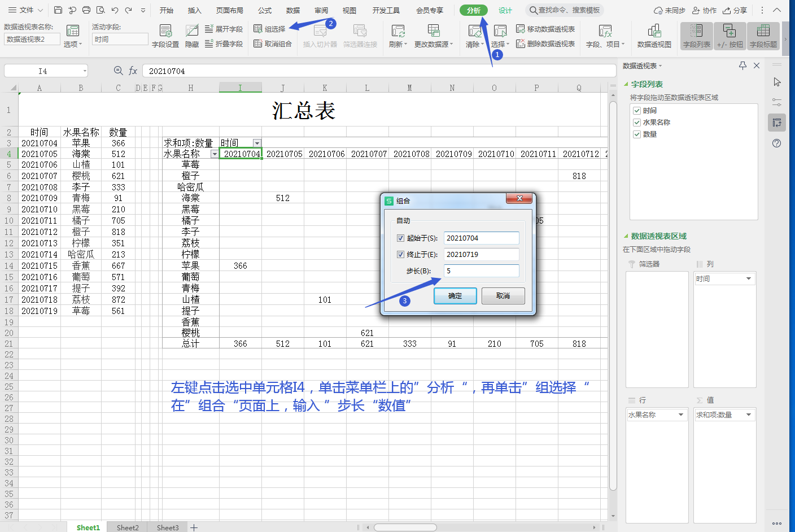Open the Name Box dropdown arrow
This screenshot has height=532, width=795.
(x=85, y=71)
